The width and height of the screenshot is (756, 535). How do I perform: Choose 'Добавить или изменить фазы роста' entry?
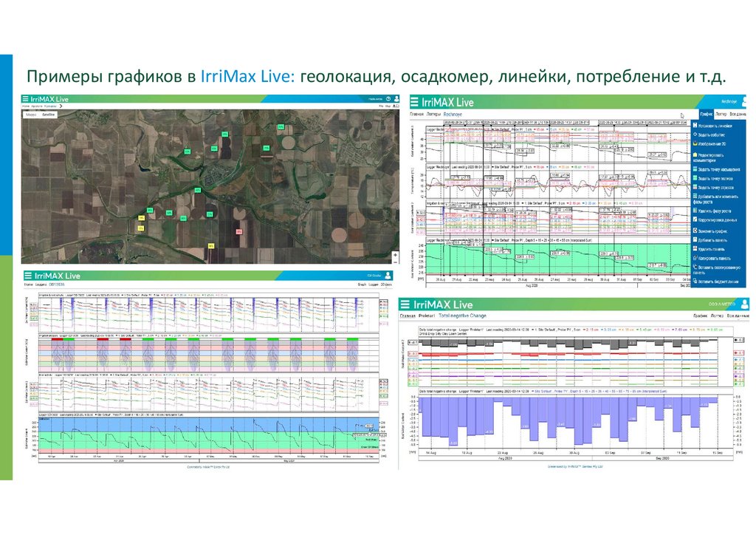715,200
